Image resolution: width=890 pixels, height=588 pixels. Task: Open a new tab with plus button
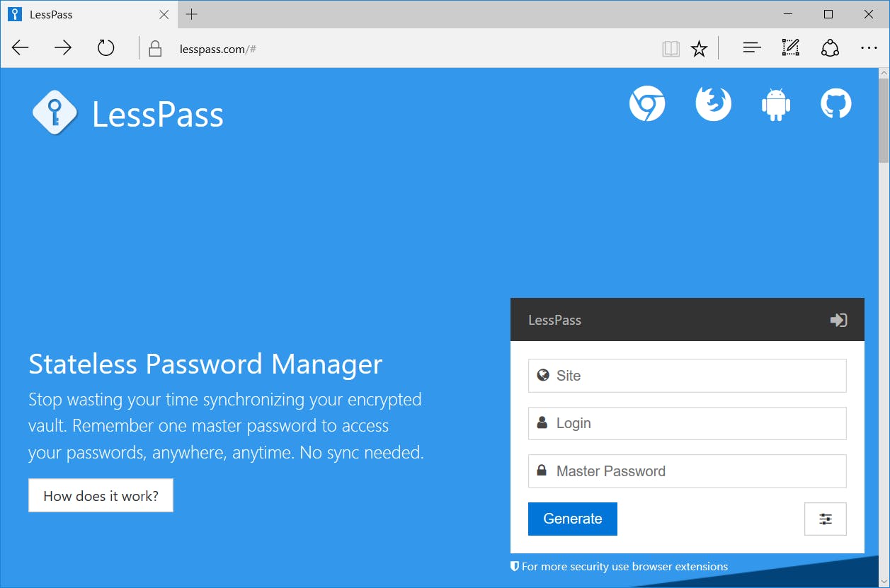pos(191,14)
